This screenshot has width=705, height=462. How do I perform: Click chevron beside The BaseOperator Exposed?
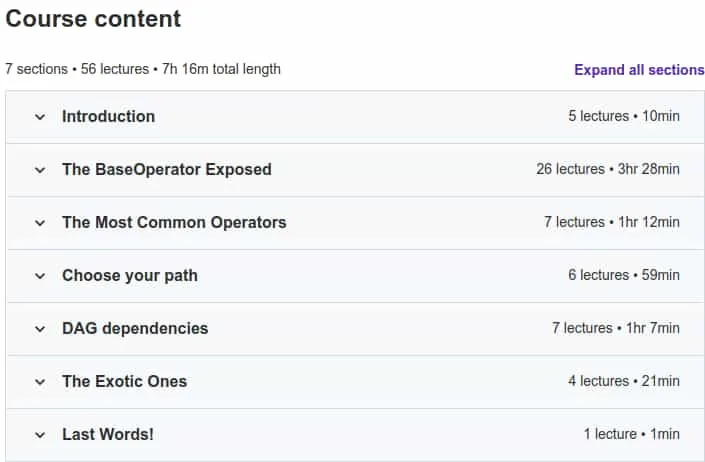(x=40, y=170)
